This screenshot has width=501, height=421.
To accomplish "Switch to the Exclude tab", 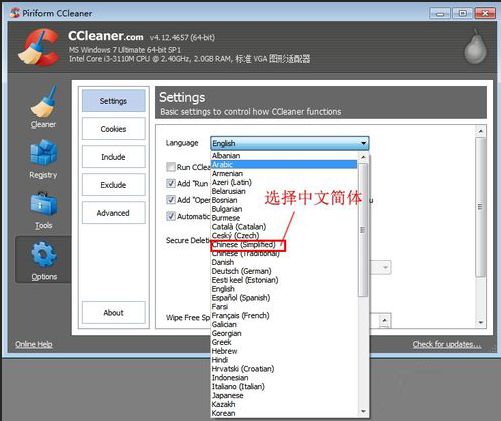I will pyautogui.click(x=114, y=185).
